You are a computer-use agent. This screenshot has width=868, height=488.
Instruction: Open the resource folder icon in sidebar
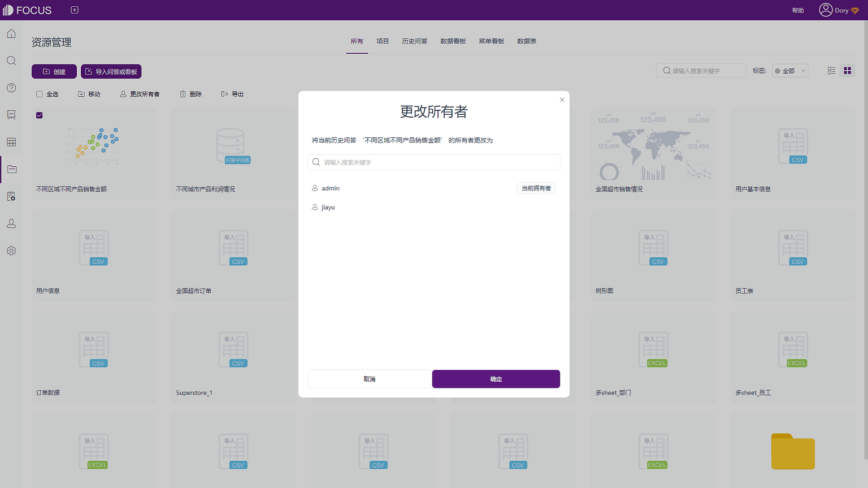[11, 169]
